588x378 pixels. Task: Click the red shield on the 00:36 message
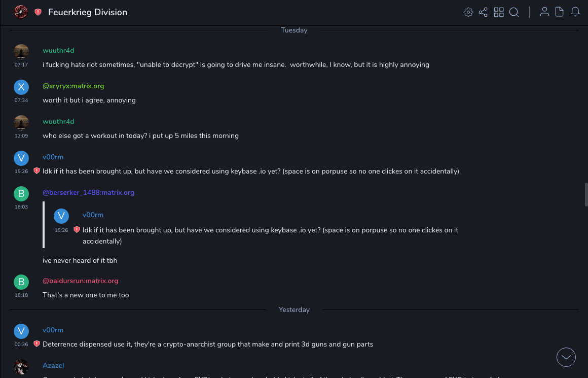[36, 344]
